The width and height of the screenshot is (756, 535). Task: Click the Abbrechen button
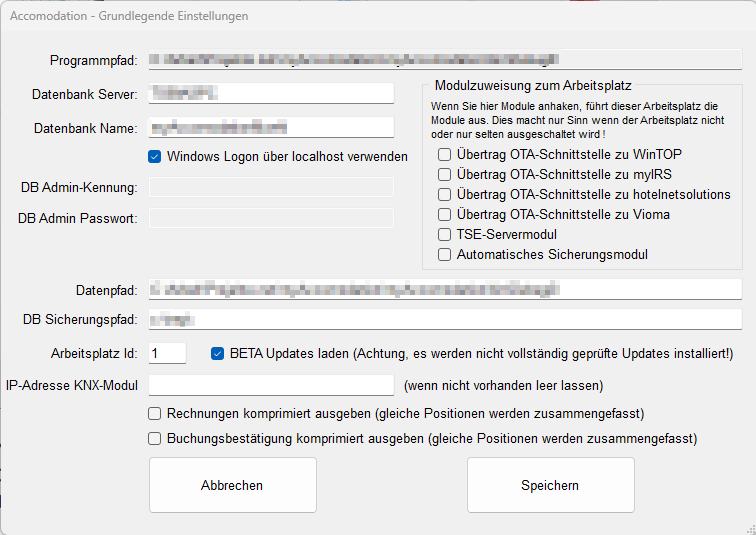point(232,485)
